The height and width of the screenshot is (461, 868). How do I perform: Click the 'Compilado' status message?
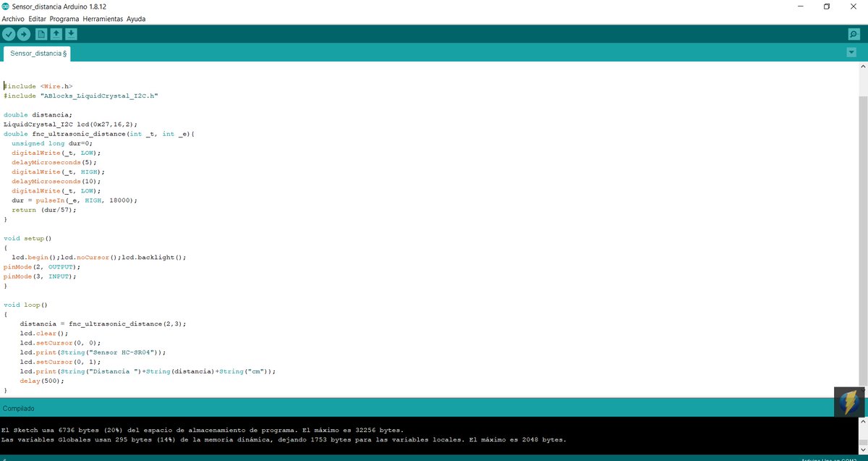pyautogui.click(x=19, y=408)
